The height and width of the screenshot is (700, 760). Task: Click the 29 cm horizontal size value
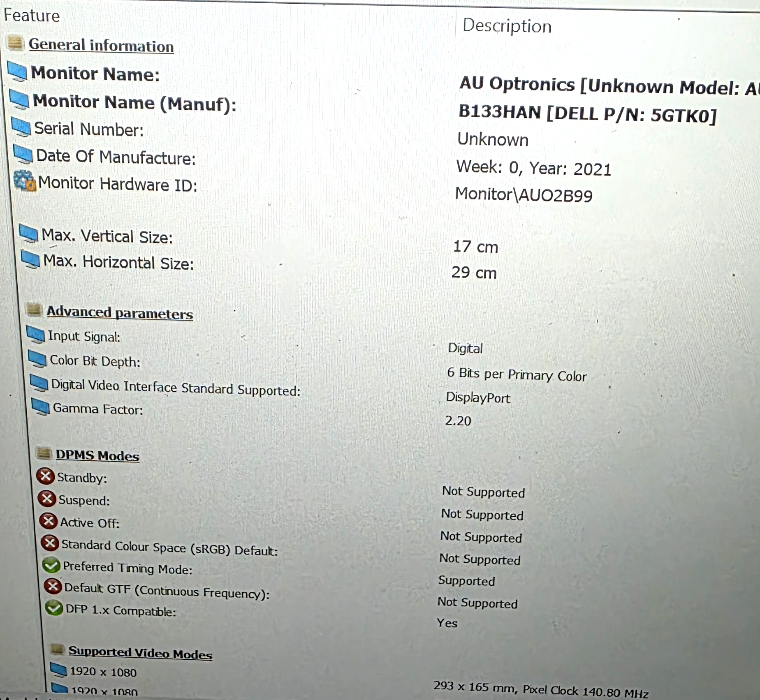[x=474, y=273]
